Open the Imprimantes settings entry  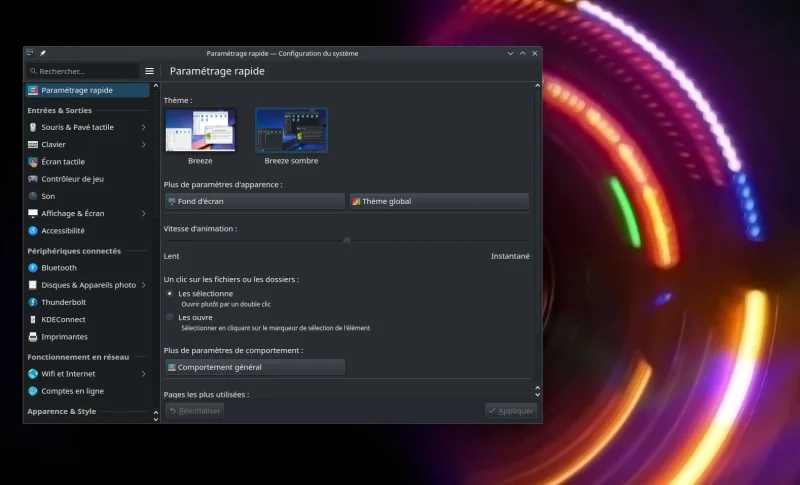point(87,337)
